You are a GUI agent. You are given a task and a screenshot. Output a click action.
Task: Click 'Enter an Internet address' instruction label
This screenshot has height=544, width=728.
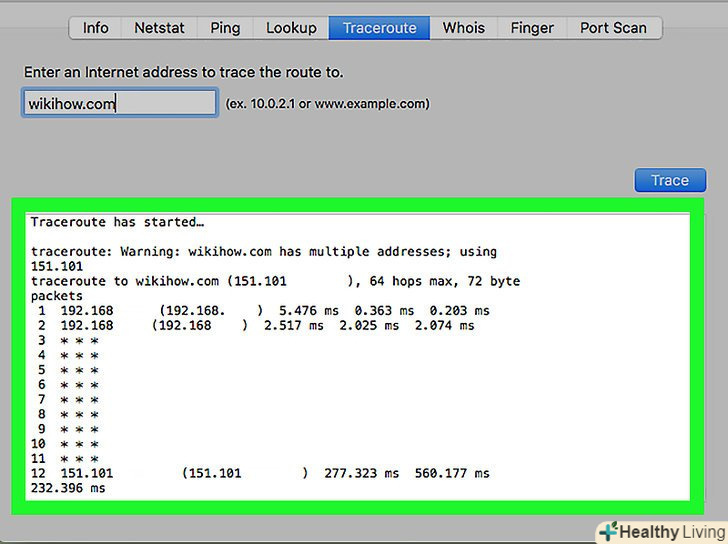[183, 72]
